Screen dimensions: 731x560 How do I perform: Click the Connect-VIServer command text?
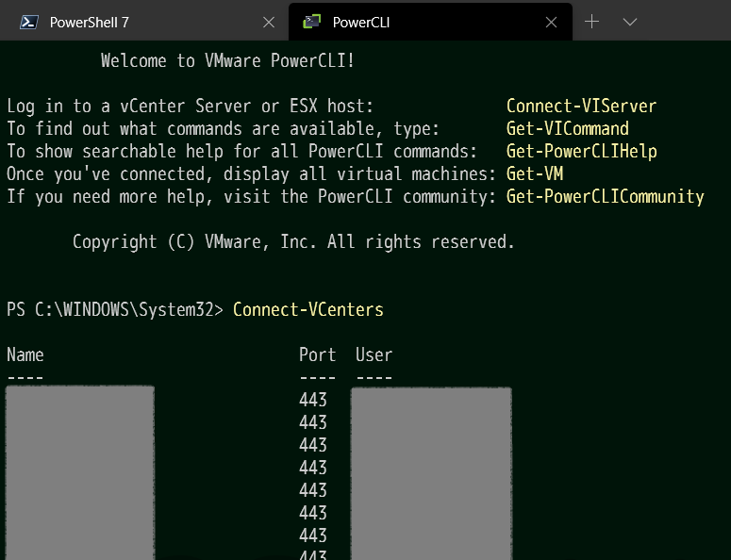click(x=581, y=107)
